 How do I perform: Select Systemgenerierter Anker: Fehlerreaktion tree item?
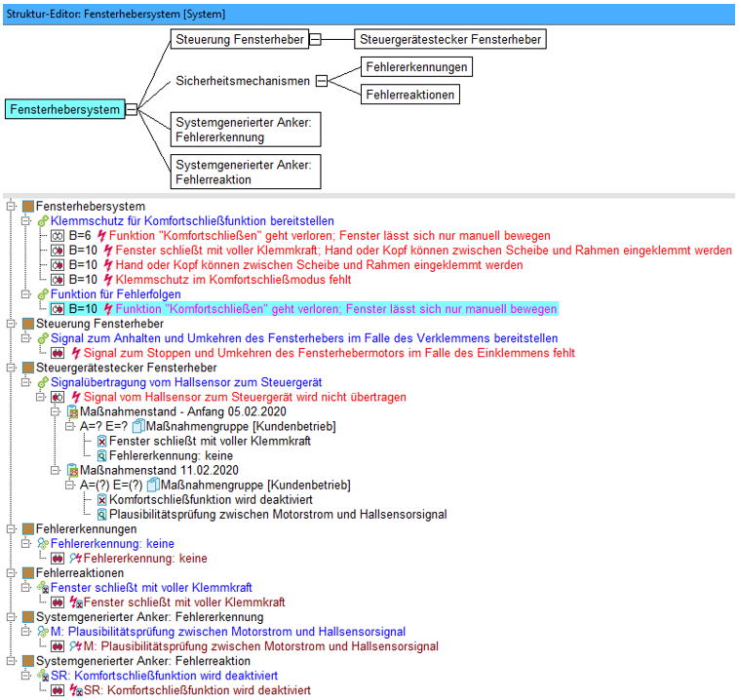(x=142, y=661)
